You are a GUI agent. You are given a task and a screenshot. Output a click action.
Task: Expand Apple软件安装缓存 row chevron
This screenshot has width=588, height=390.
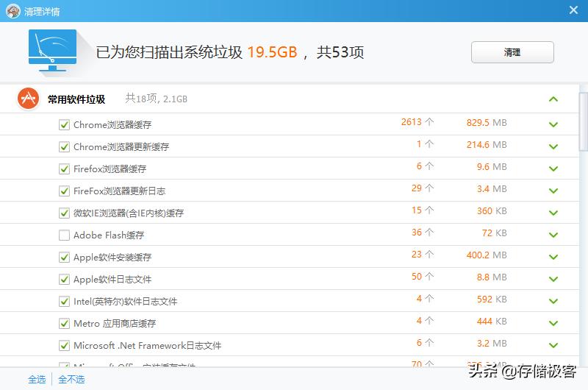point(553,257)
